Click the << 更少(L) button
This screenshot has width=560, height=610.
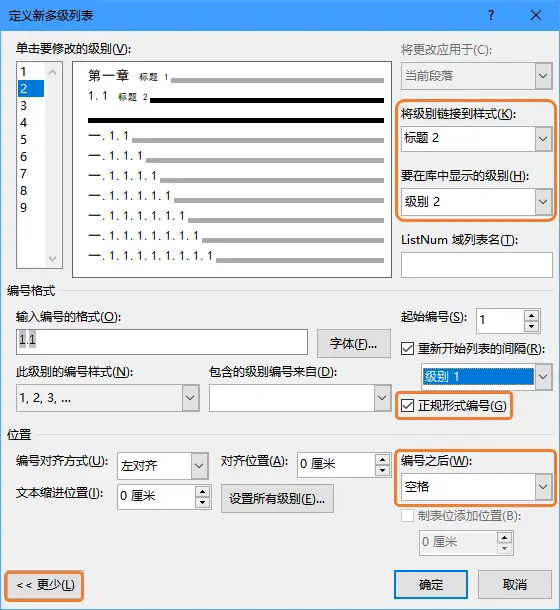45,585
